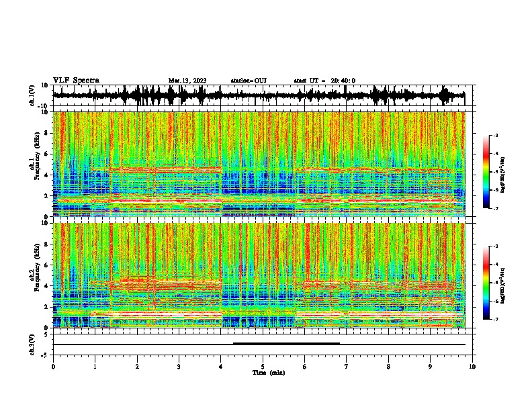Click the "VLF Spectra" plot title
The width and height of the screenshot is (532, 411).
(x=76, y=81)
